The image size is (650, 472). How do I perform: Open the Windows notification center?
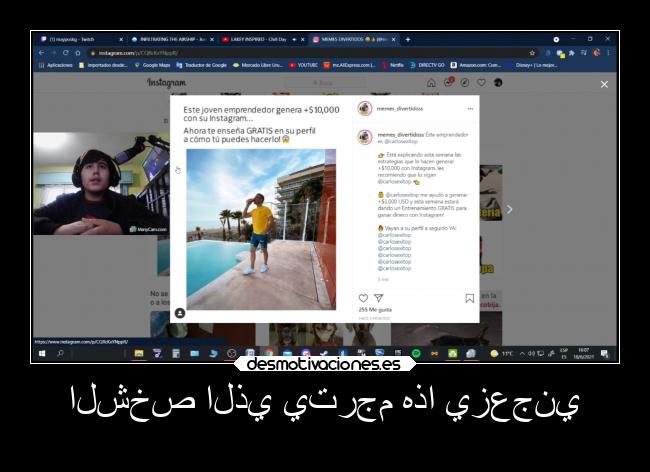[604, 353]
